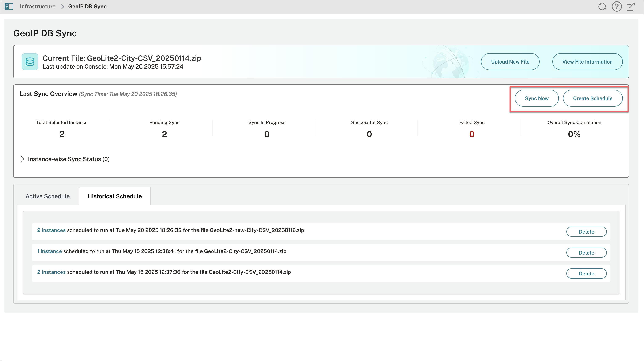Open View File Information
The image size is (644, 361).
click(587, 62)
